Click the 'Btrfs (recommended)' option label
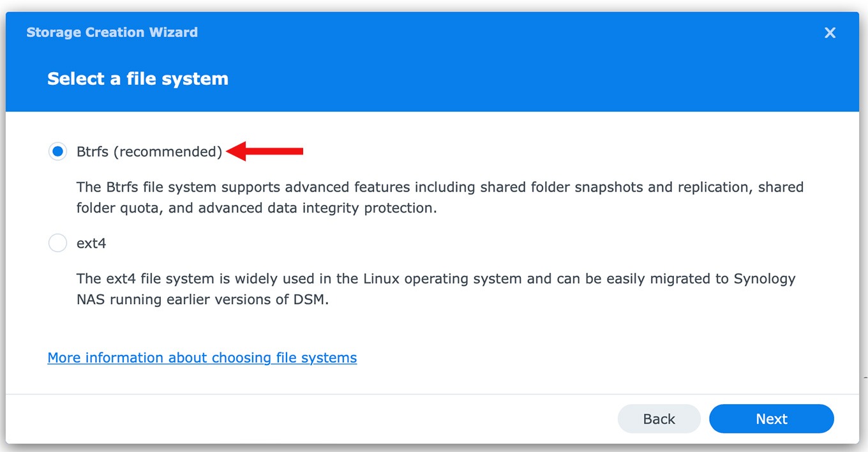This screenshot has width=868, height=452. [149, 151]
